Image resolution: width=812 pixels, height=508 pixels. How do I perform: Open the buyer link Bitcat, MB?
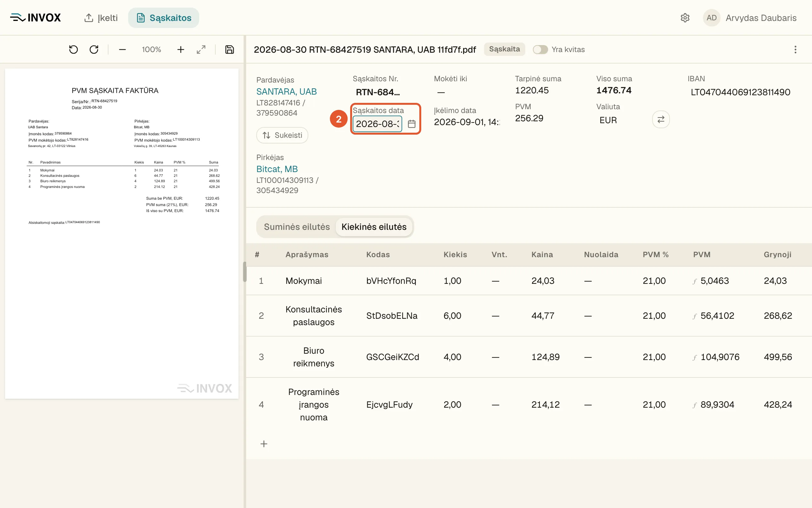[277, 169]
